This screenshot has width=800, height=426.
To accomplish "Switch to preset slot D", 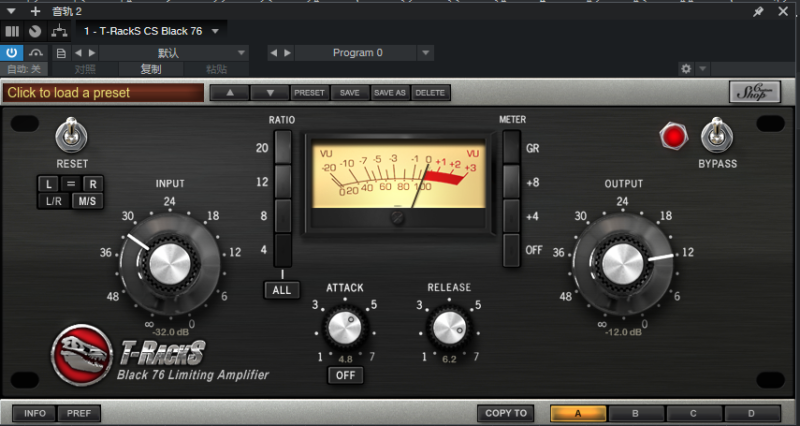I will click(752, 412).
